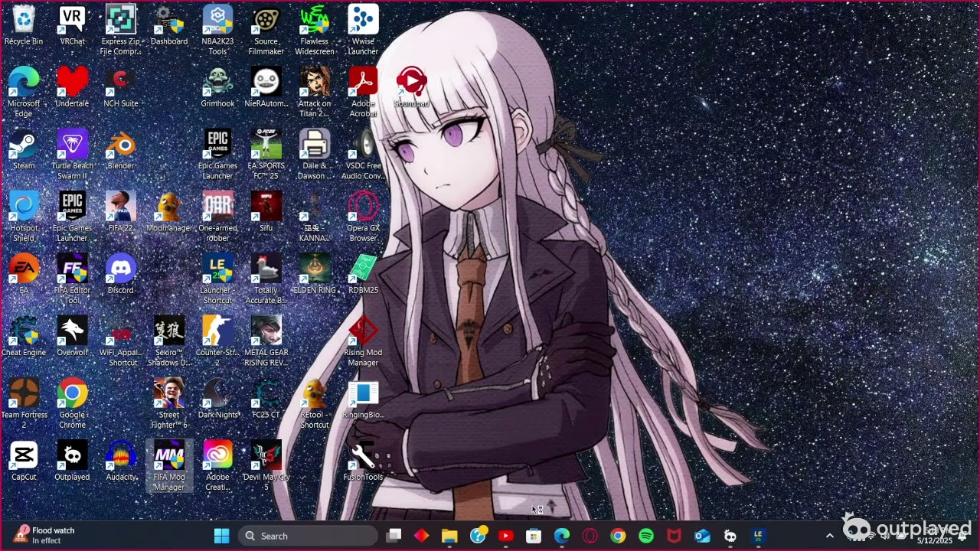
Task: Launch the Discord desktop shortcut
Action: (120, 273)
